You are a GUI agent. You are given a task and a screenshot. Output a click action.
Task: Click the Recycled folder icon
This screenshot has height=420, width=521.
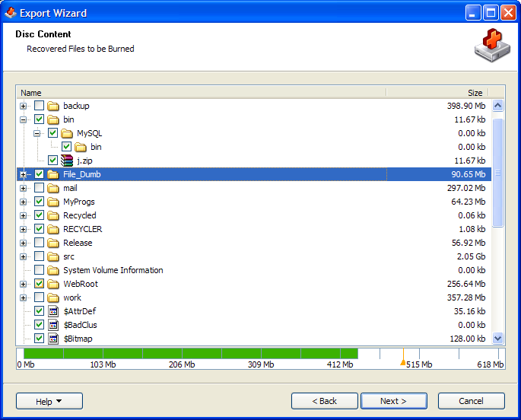[53, 215]
